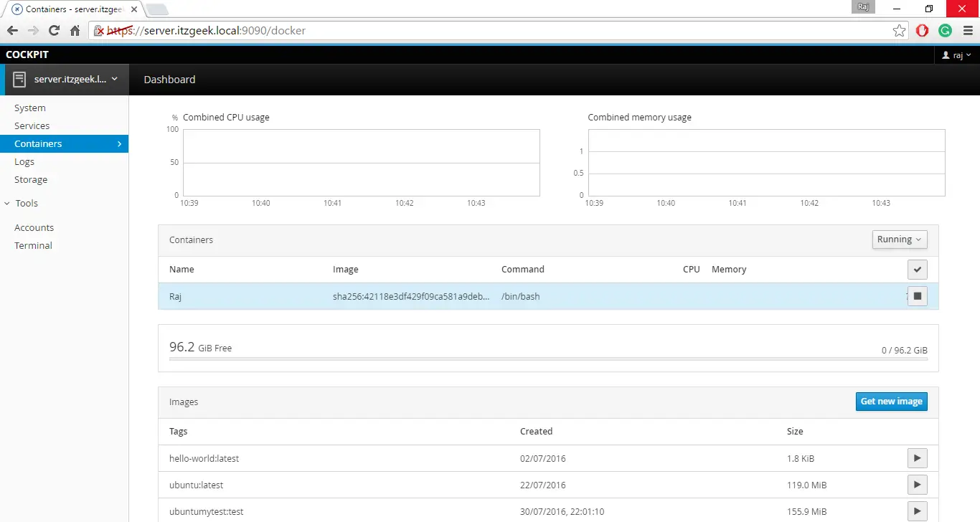Open the Running containers filter dropdown
This screenshot has width=980, height=522.
tap(900, 239)
